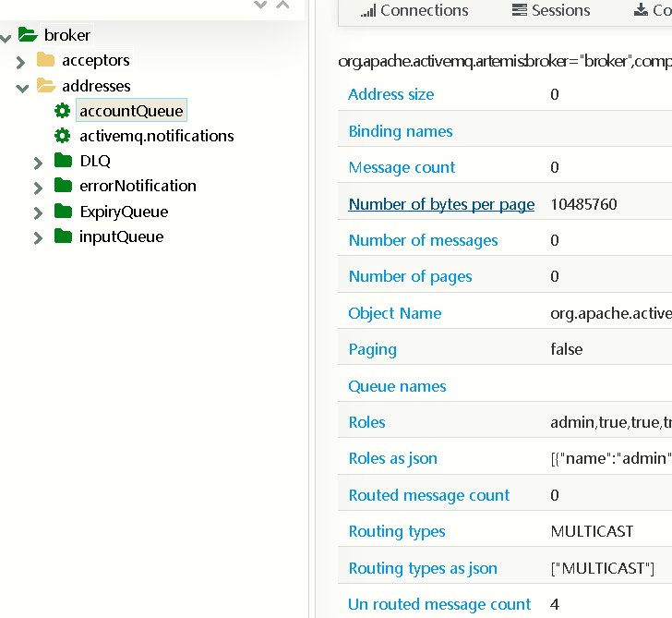Click the Un routed message count link

[x=439, y=604]
